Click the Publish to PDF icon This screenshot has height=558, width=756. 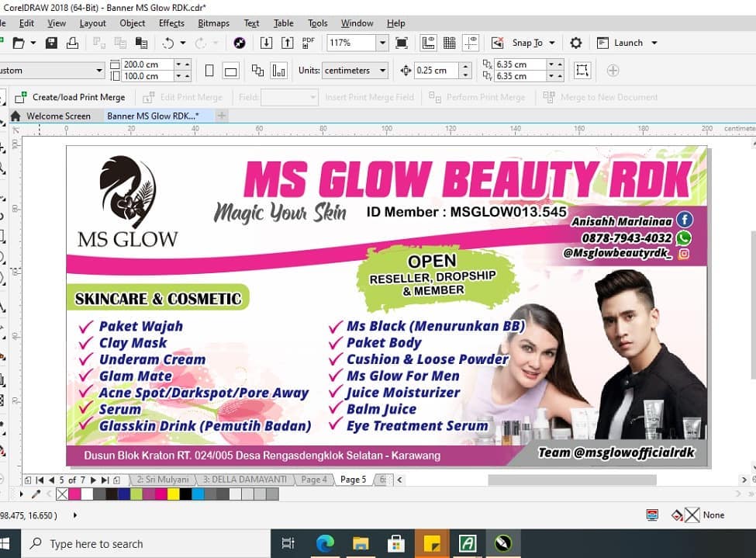[x=308, y=43]
